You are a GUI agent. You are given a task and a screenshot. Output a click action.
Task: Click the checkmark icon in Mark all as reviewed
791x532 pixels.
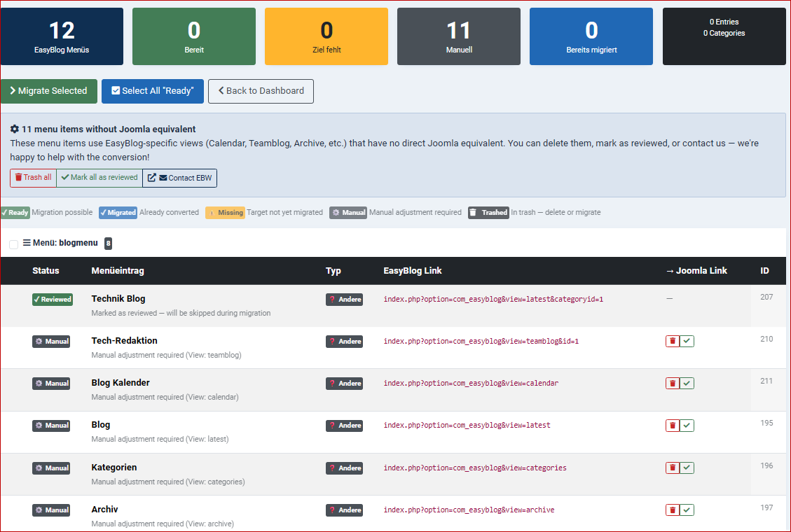64,178
